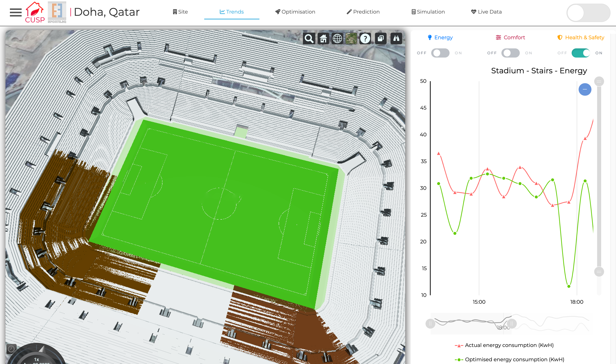Click the bottom handle of chart's vertical slider

(599, 272)
